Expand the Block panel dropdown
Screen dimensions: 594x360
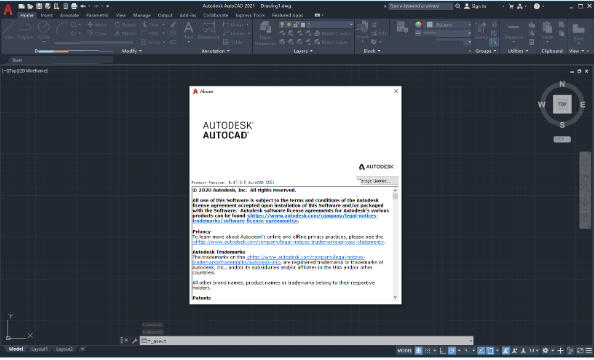(372, 51)
